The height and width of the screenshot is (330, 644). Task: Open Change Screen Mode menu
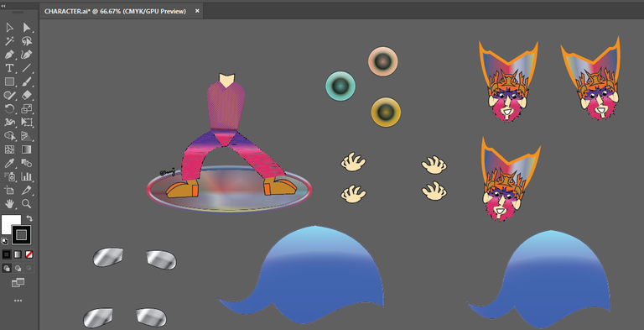coord(18,283)
